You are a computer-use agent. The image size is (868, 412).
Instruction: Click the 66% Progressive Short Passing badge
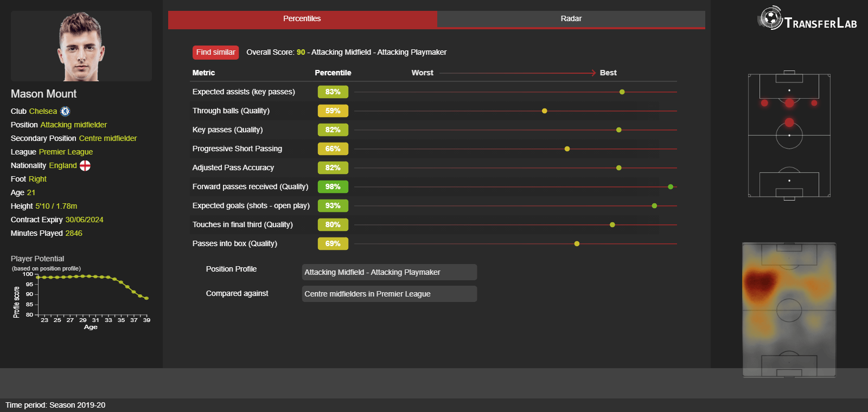(x=333, y=149)
